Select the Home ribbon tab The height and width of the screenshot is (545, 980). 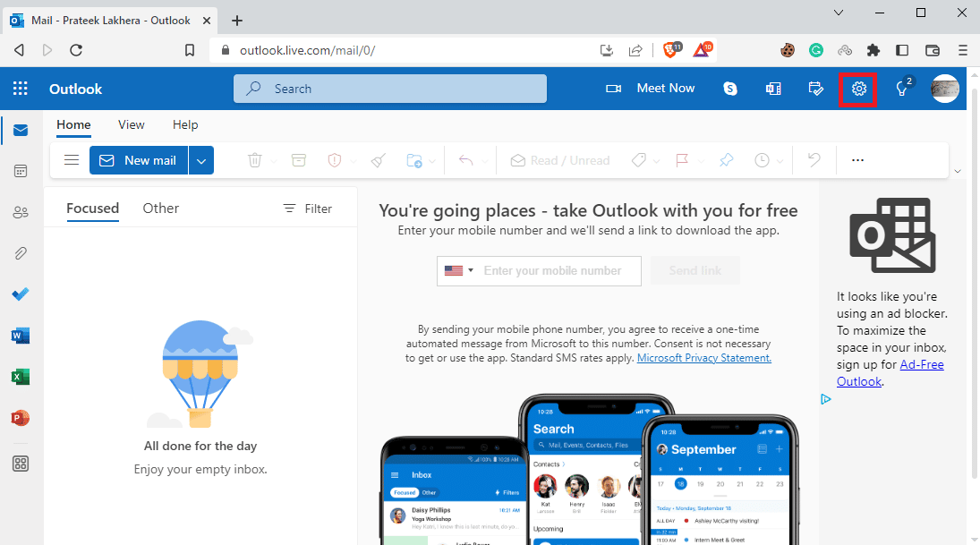(73, 125)
